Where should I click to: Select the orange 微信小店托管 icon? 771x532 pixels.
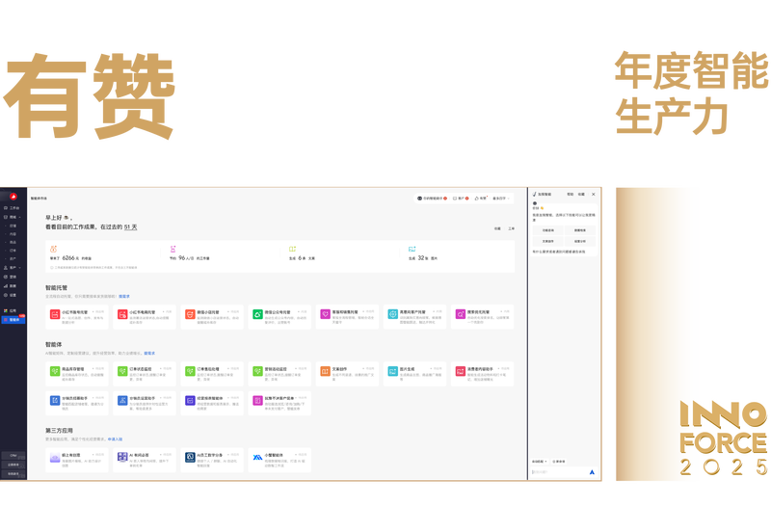point(190,314)
